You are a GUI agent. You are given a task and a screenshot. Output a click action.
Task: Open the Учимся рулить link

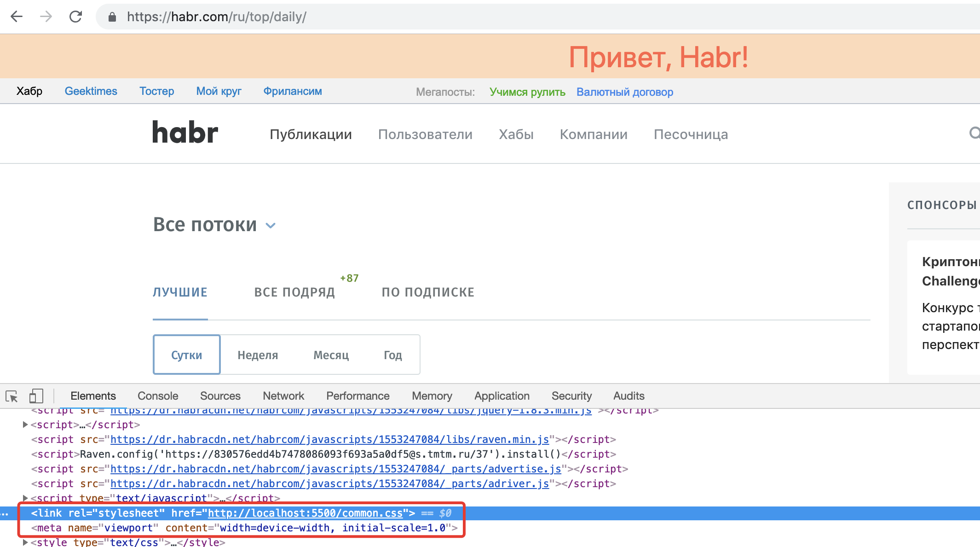(527, 92)
